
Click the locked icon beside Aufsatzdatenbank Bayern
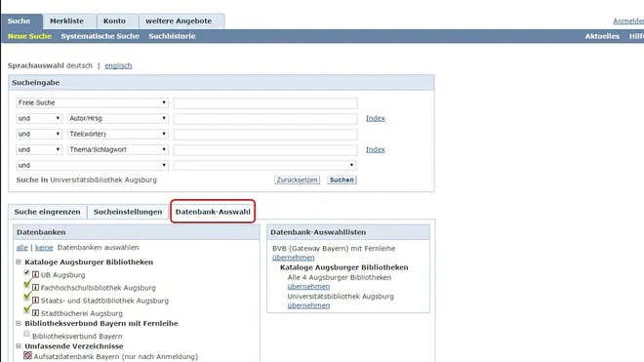(27, 355)
